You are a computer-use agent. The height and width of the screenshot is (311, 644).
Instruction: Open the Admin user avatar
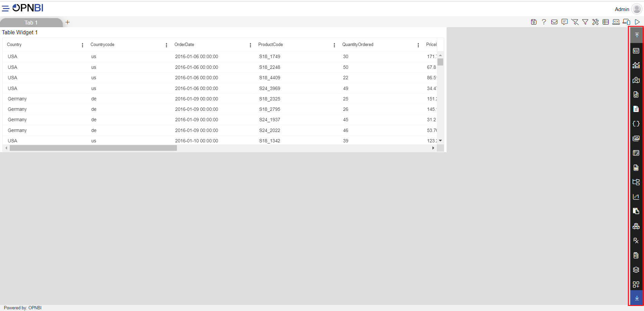pos(637,9)
